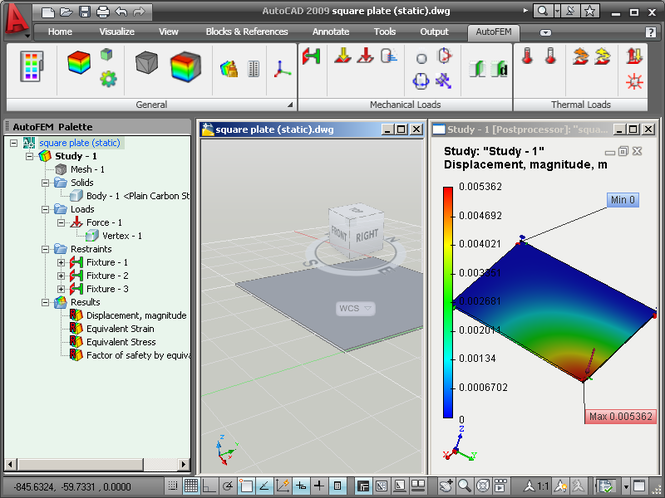Click the rotation load icon with red arrow
This screenshot has width=665, height=498.
pyautogui.click(x=444, y=56)
